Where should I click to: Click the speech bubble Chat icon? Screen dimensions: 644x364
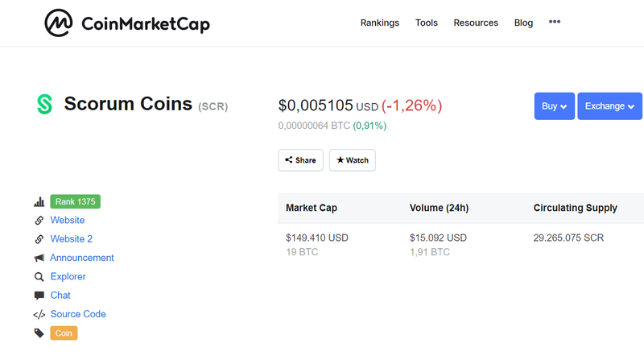click(x=39, y=296)
